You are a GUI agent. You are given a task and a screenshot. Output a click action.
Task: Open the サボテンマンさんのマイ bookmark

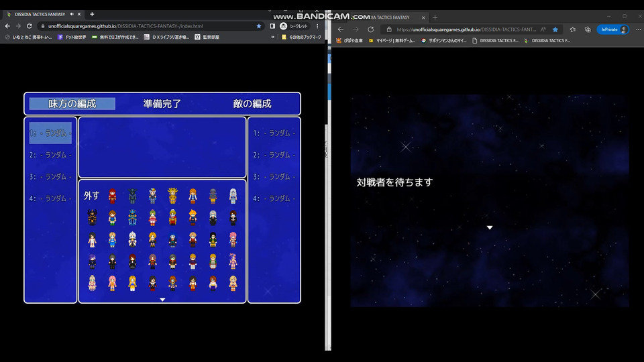click(444, 41)
